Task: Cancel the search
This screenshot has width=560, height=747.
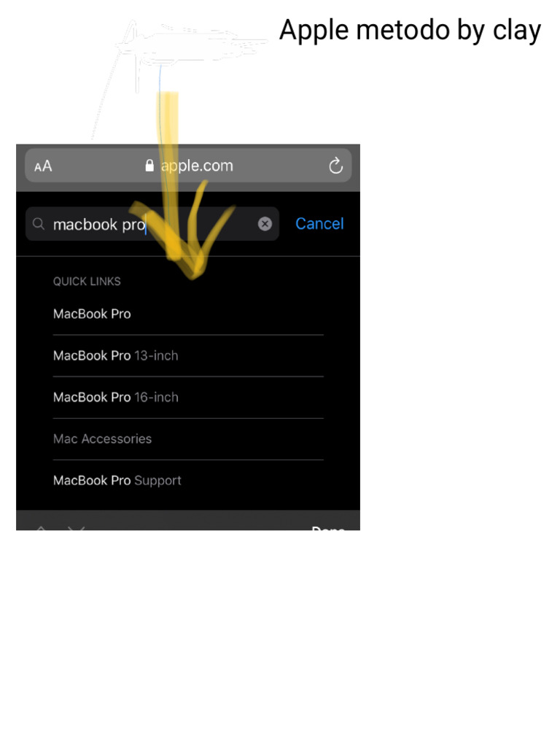Action: coord(319,223)
